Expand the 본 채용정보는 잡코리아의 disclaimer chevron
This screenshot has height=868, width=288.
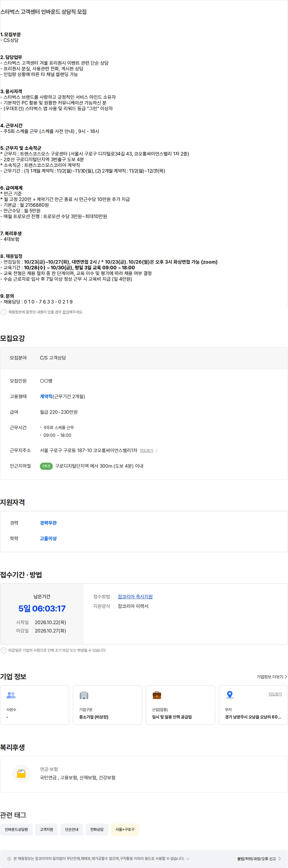pos(188,859)
